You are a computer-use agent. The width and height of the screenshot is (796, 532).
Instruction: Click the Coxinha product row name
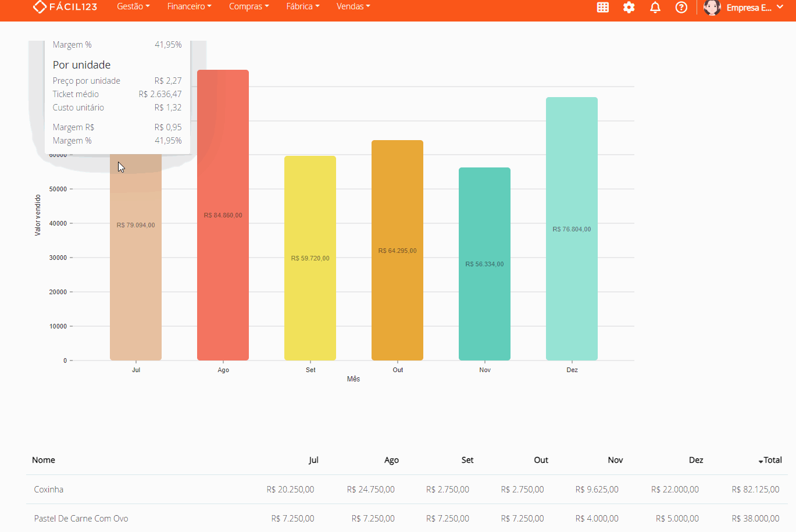(49, 490)
